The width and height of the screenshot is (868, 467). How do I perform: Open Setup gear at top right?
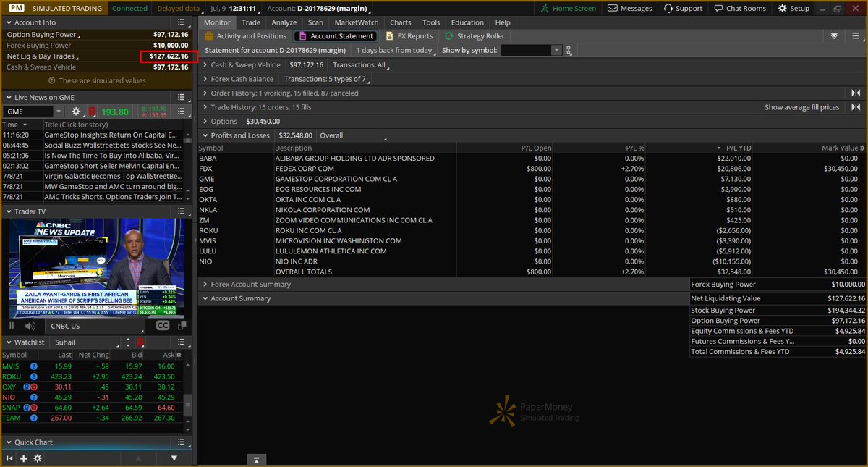(795, 8)
